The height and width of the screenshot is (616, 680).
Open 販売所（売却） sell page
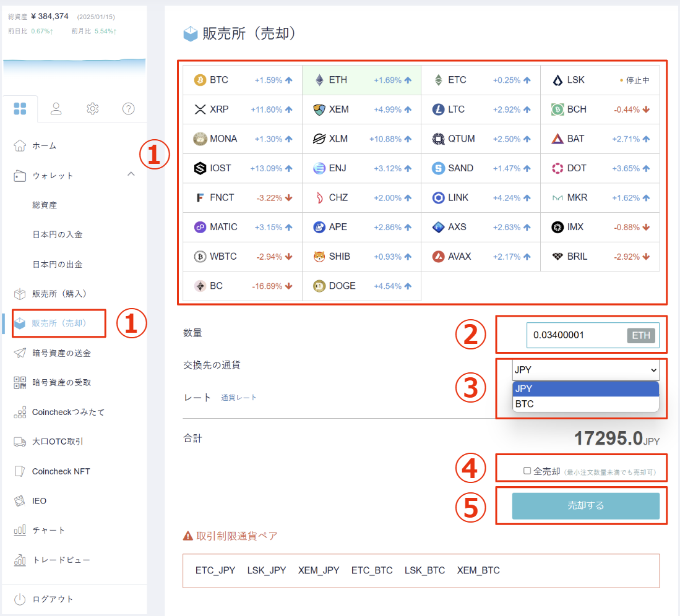59,323
